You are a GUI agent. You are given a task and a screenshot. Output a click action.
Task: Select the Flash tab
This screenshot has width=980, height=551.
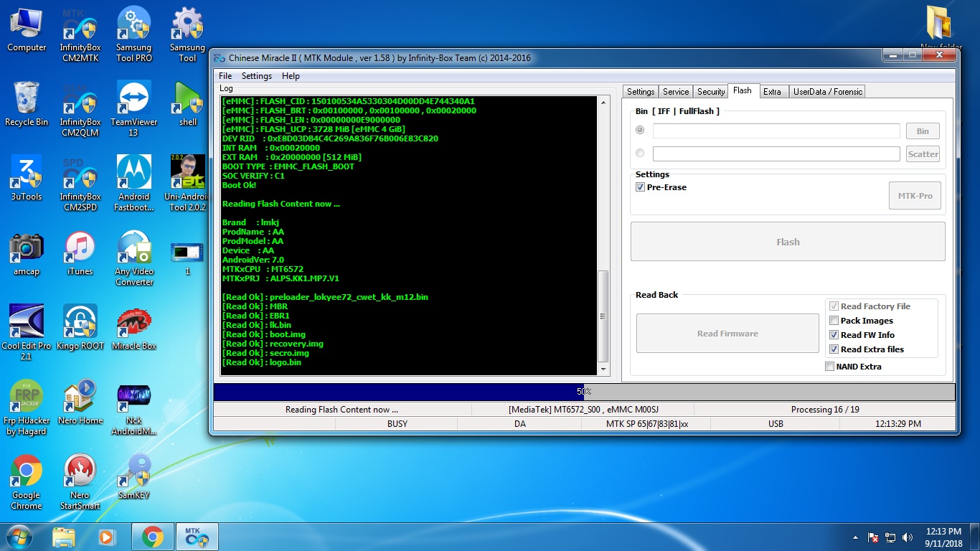(743, 90)
